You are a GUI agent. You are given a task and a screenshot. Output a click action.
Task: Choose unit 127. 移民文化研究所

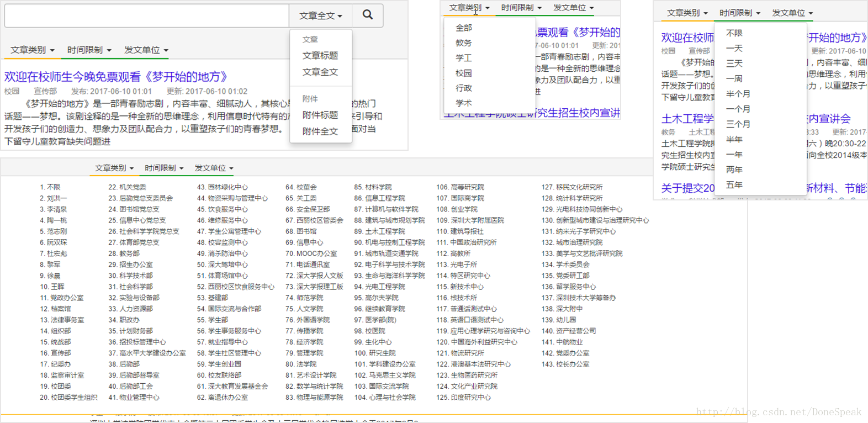coord(573,187)
